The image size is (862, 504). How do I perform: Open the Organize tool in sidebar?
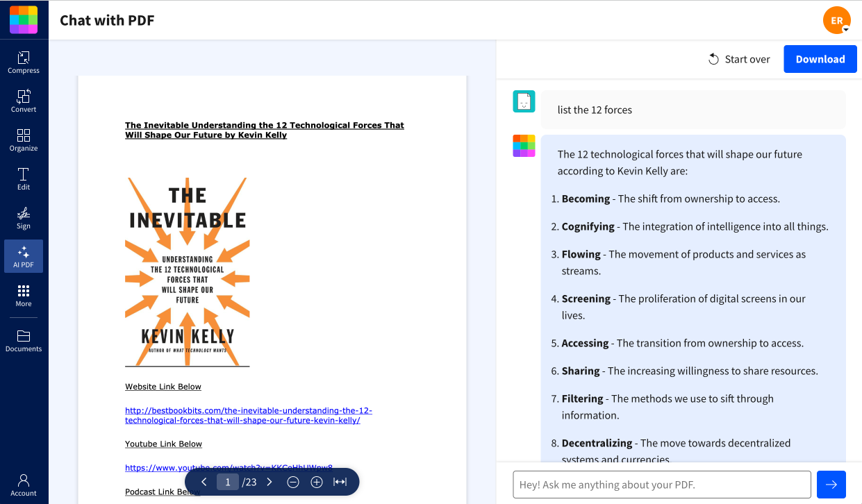pos(24,140)
